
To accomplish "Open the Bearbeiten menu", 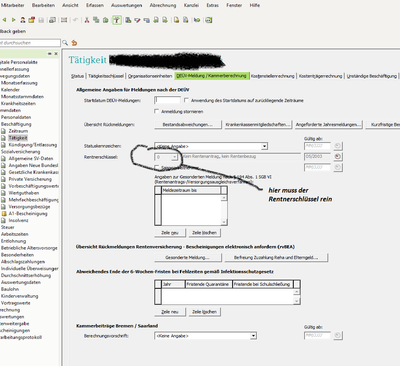I will click(43, 5).
